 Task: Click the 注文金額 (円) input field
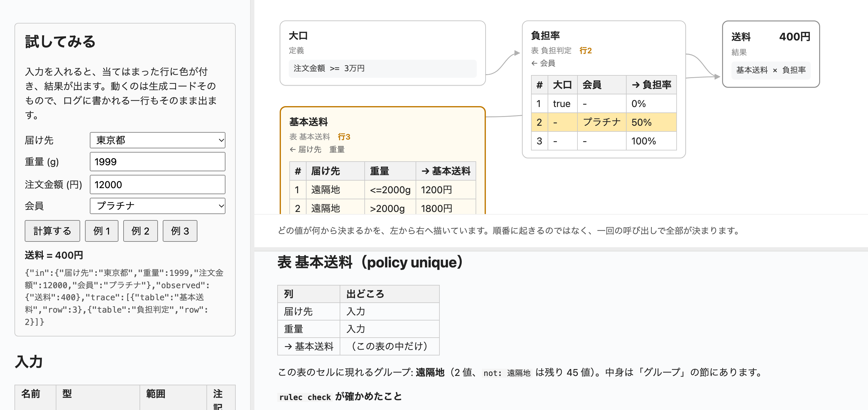[x=157, y=184]
